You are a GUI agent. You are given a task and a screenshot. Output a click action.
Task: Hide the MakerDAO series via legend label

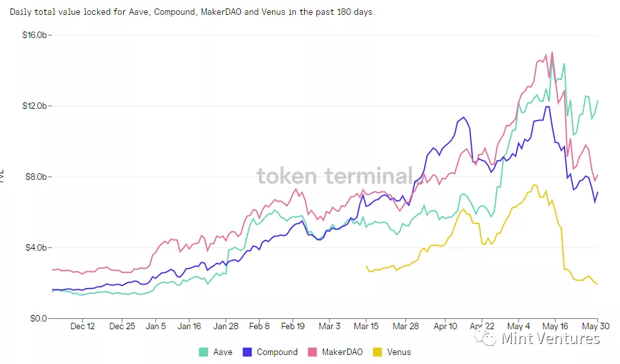[342, 352]
